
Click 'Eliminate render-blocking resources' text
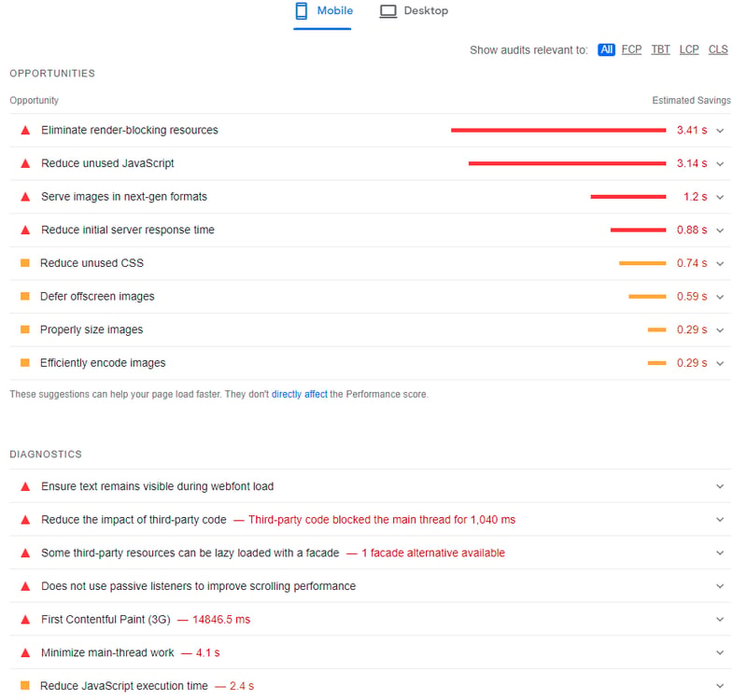click(130, 130)
